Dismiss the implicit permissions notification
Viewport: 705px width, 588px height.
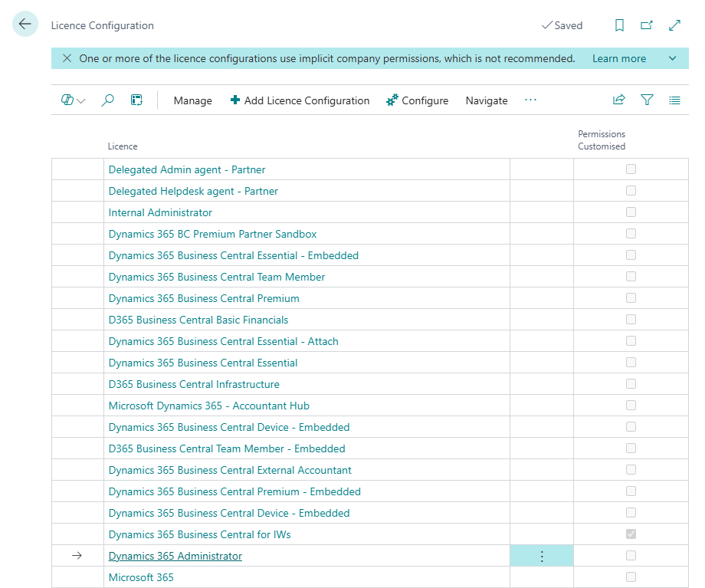[x=67, y=58]
